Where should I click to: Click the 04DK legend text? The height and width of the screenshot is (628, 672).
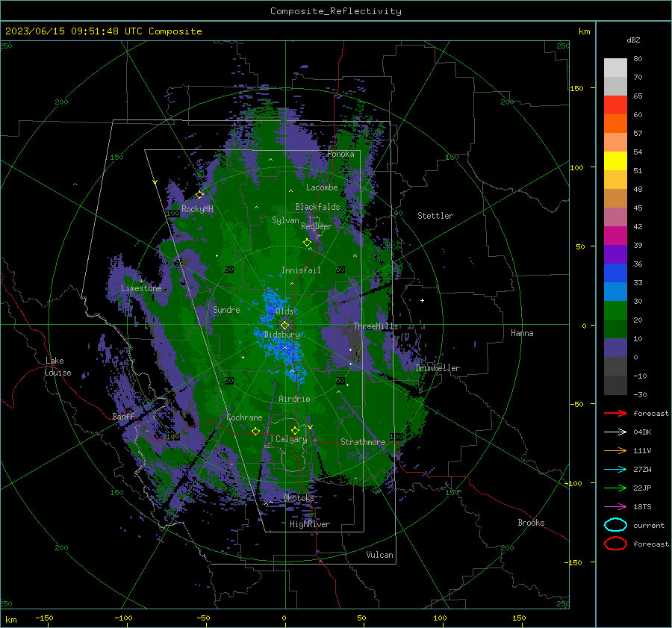(x=642, y=432)
